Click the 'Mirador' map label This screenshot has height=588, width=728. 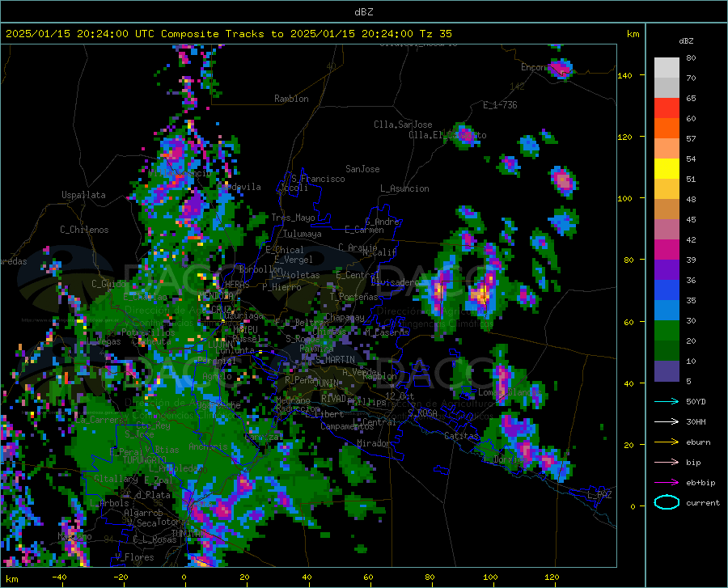373,443
